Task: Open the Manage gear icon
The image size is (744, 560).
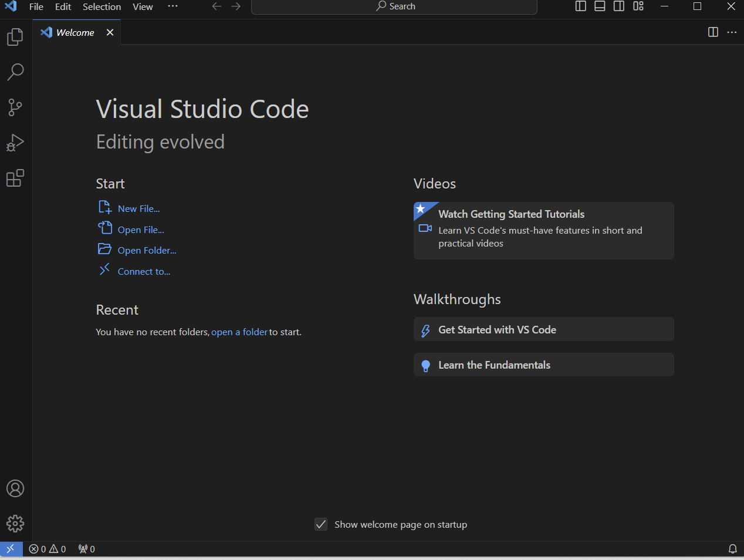Action: click(x=15, y=524)
